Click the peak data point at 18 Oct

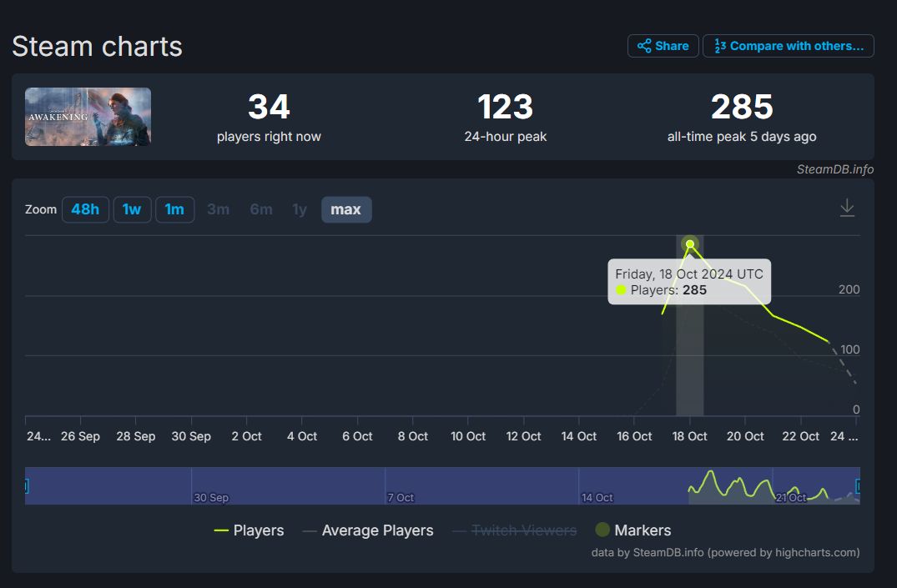tap(690, 244)
